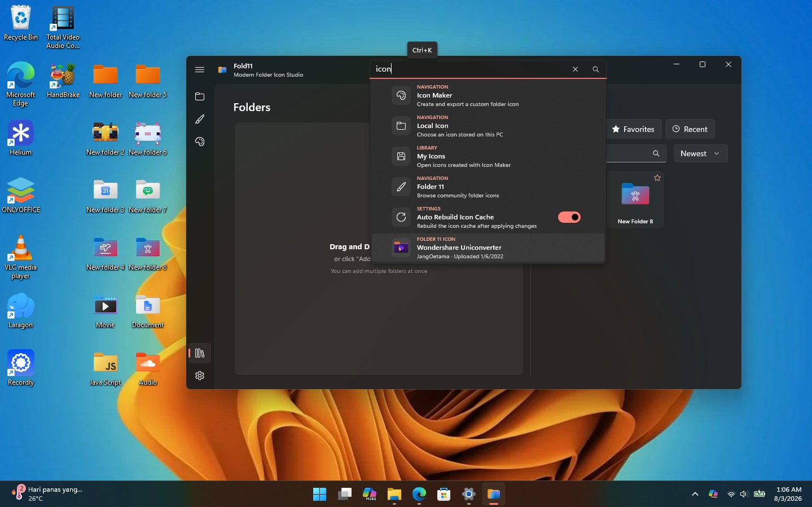Image resolution: width=812 pixels, height=507 pixels.
Task: Open Icon Maker palette icon in the sidebar
Action: [200, 142]
